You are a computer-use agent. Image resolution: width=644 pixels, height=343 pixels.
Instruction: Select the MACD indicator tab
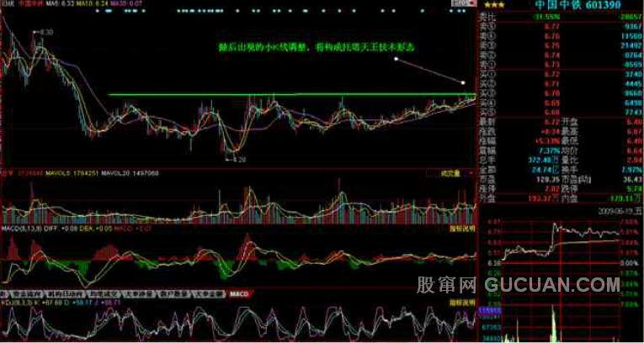click(241, 294)
